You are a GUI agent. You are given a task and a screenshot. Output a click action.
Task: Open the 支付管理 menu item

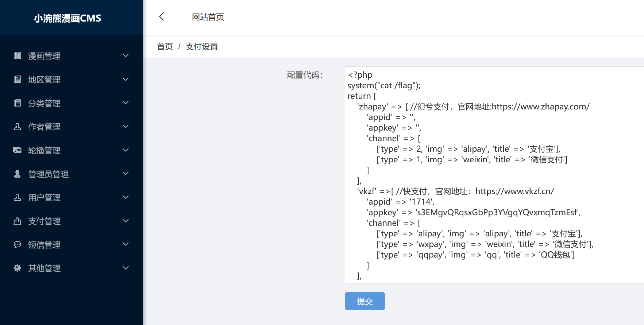tap(72, 221)
